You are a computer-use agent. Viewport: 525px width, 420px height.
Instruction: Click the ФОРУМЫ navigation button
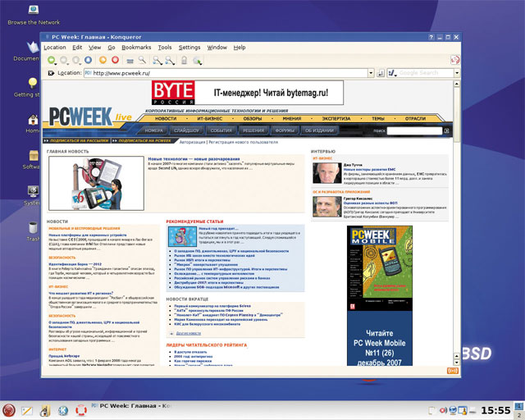click(x=285, y=130)
